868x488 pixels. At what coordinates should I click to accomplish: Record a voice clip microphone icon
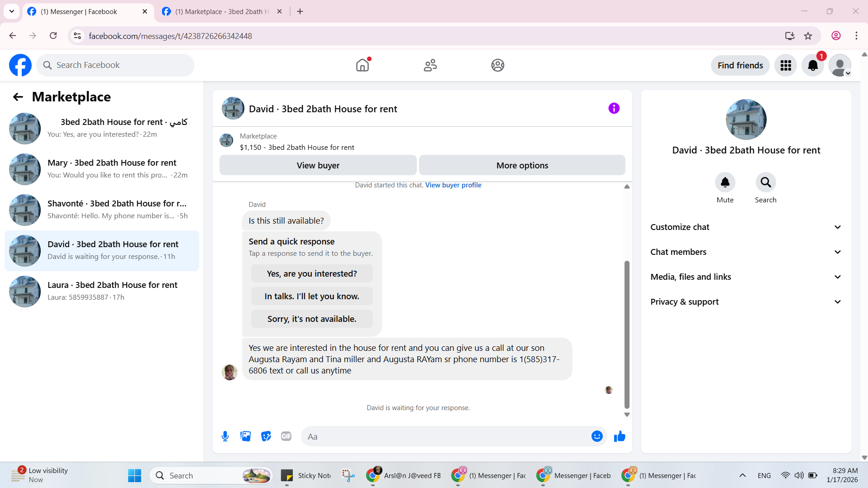tap(225, 436)
